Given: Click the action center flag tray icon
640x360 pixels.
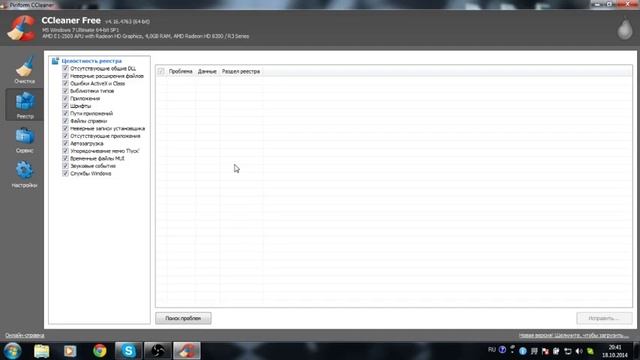Looking at the screenshot, I should (545, 351).
